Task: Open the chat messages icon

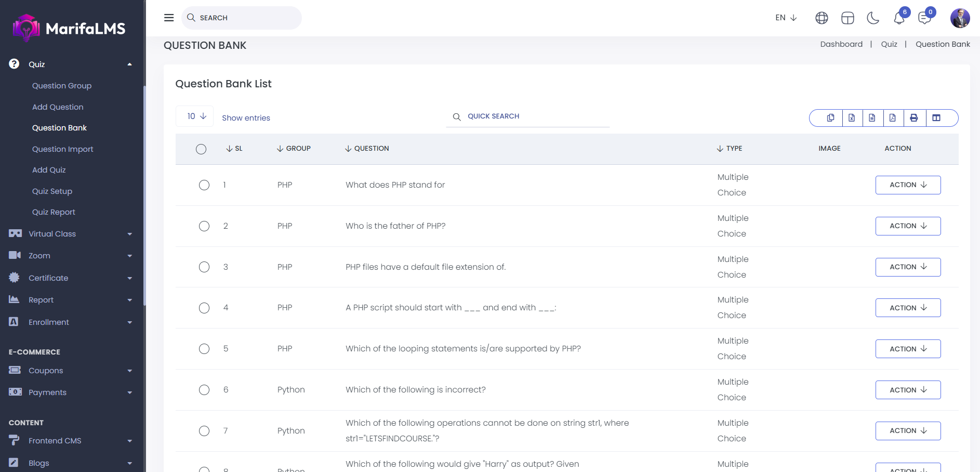Action: (x=924, y=18)
